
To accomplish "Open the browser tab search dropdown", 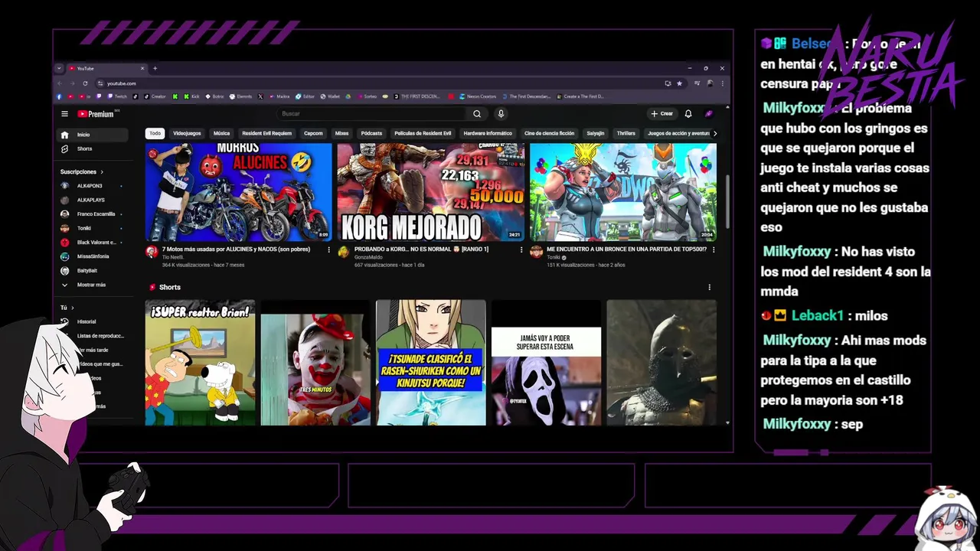I will pyautogui.click(x=59, y=68).
